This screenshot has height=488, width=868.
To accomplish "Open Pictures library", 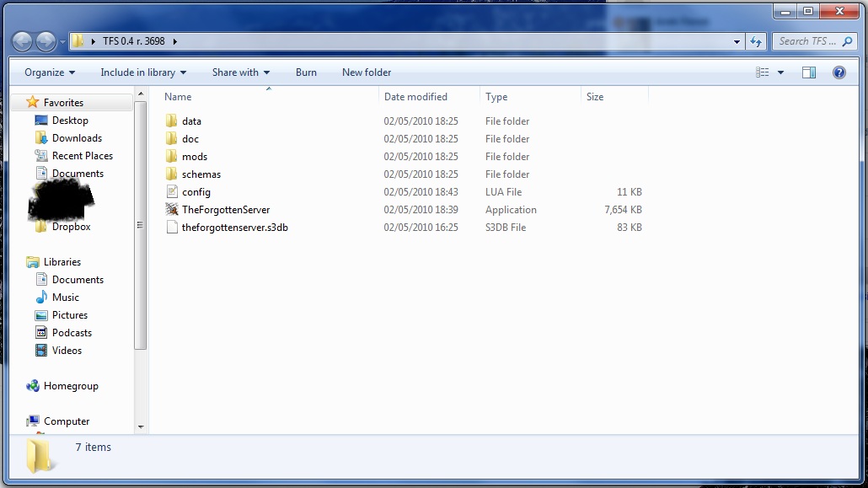I will click(x=70, y=315).
